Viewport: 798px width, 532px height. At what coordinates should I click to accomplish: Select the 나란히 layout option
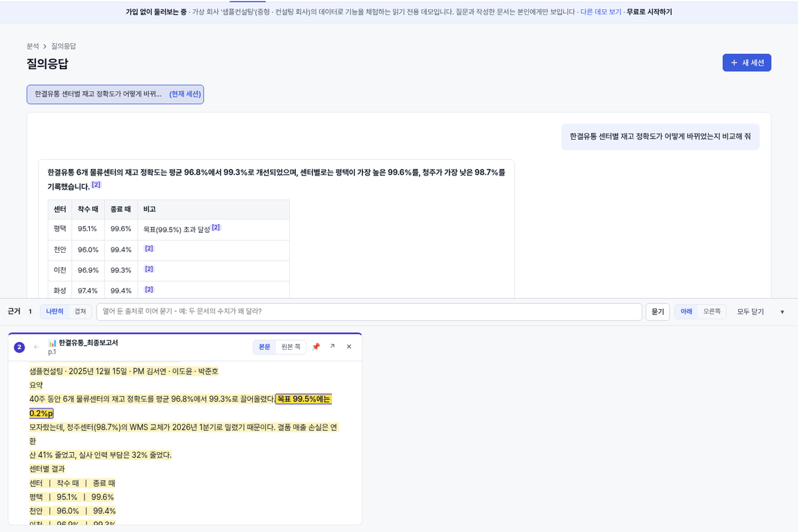coord(55,311)
